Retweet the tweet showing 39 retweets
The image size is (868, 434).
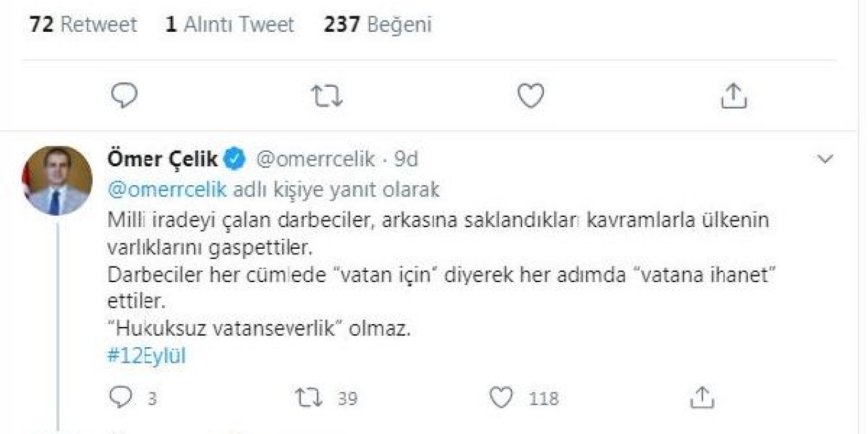pyautogui.click(x=311, y=397)
